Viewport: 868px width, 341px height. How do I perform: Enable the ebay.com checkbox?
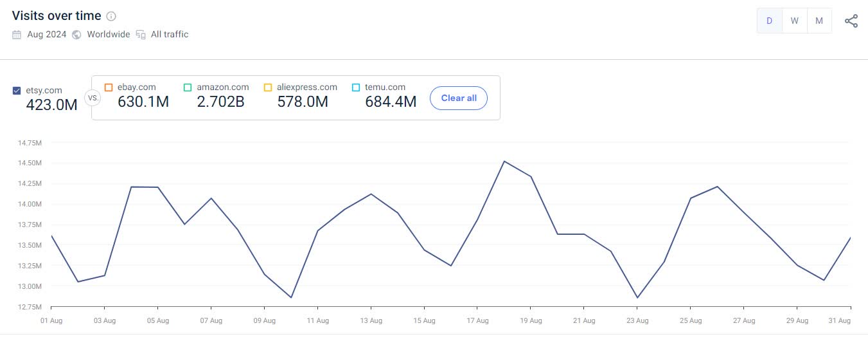(109, 87)
